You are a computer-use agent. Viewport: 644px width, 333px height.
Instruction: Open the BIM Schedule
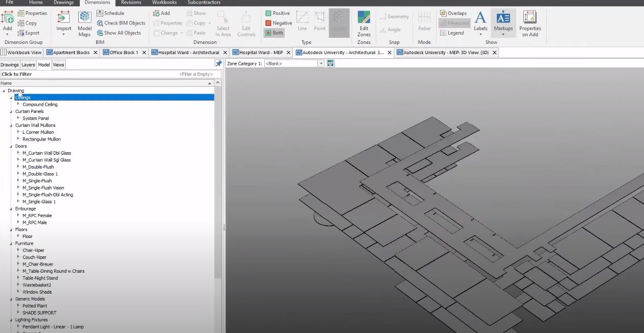click(x=110, y=13)
